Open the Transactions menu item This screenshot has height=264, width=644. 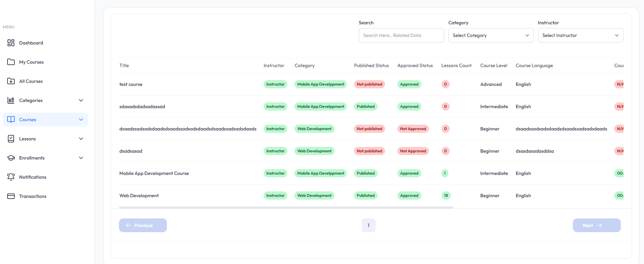tap(32, 196)
